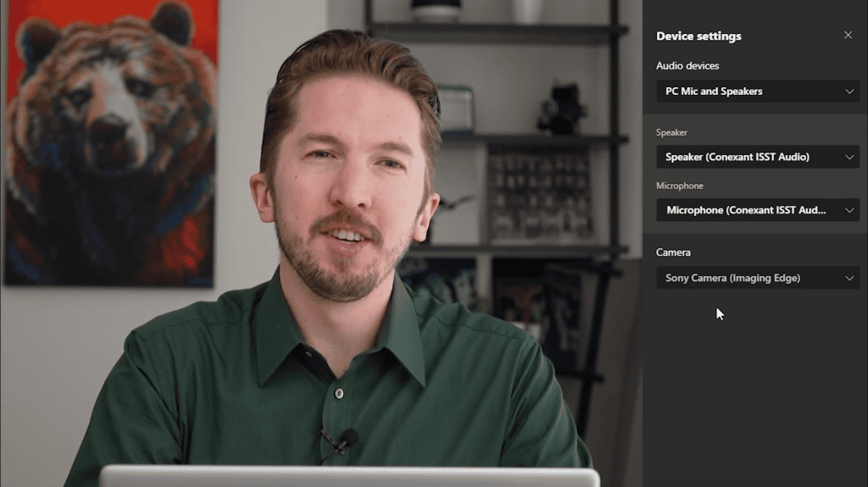Close the Device settings panel
868x487 pixels.
click(848, 36)
